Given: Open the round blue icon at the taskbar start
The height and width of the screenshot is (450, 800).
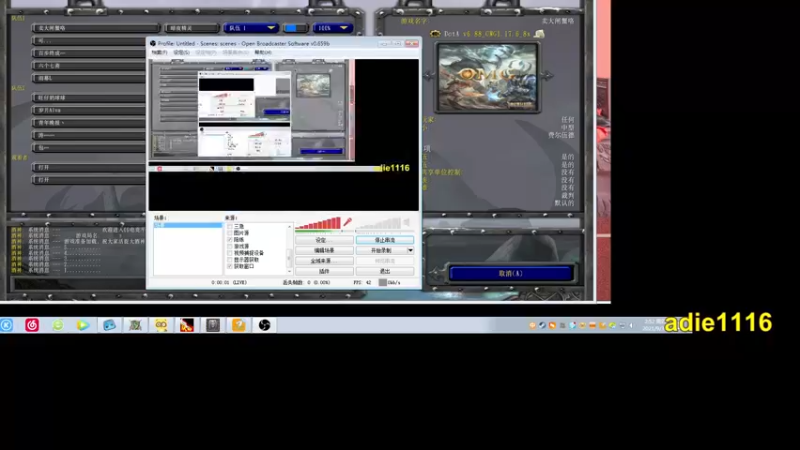Looking at the screenshot, I should tap(7, 325).
